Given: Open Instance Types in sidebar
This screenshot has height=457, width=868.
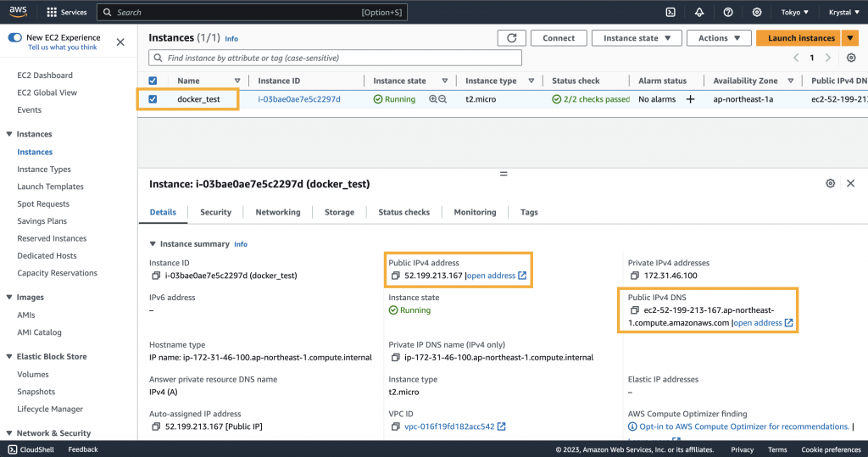Looking at the screenshot, I should point(44,169).
